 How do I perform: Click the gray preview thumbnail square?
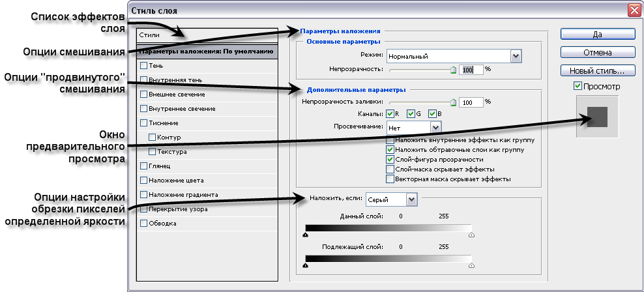(x=597, y=117)
